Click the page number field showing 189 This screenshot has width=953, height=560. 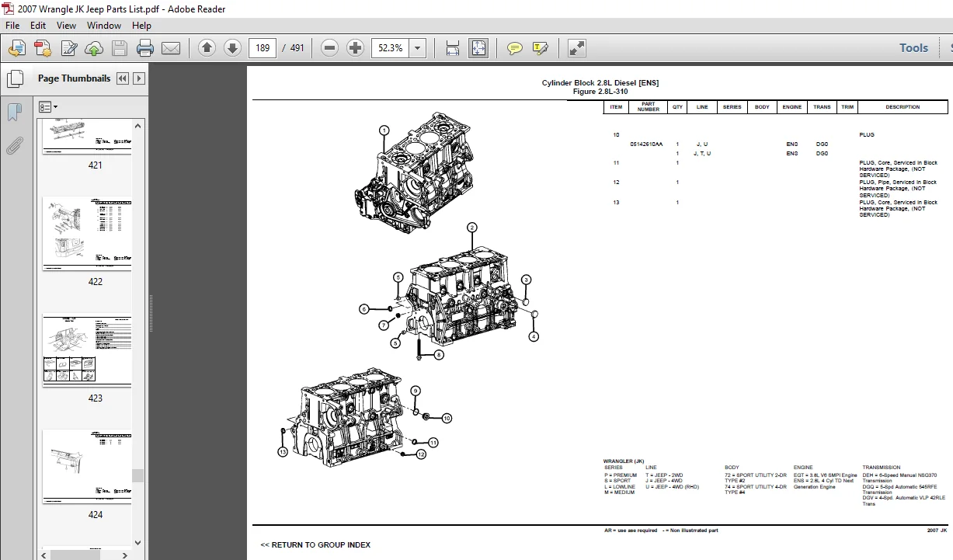click(263, 48)
